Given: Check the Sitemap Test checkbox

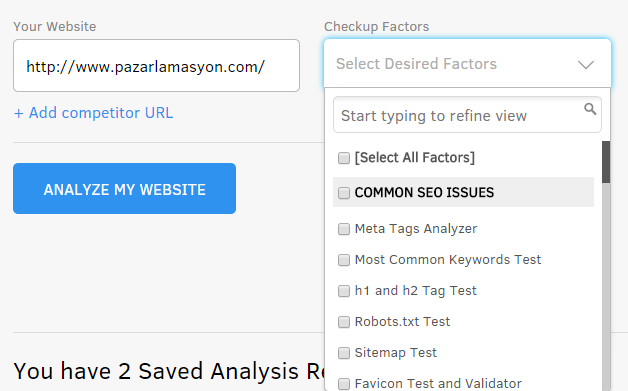Looking at the screenshot, I should [344, 353].
